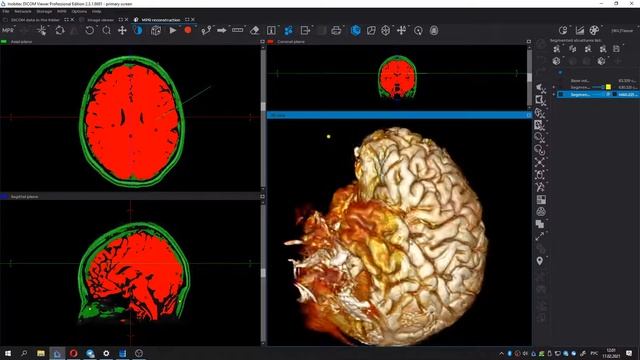Select the curved path measurement tool
Viewport: 640px width, 360px height.
(x=206, y=30)
